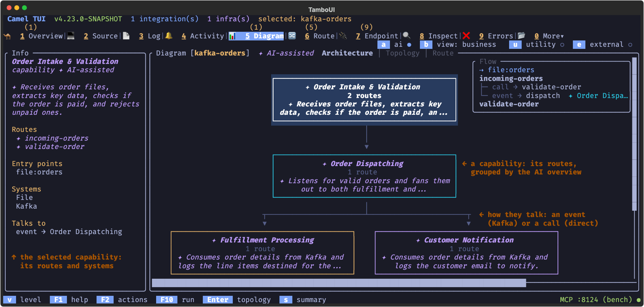Open the Route tab in the top bar

click(320, 36)
